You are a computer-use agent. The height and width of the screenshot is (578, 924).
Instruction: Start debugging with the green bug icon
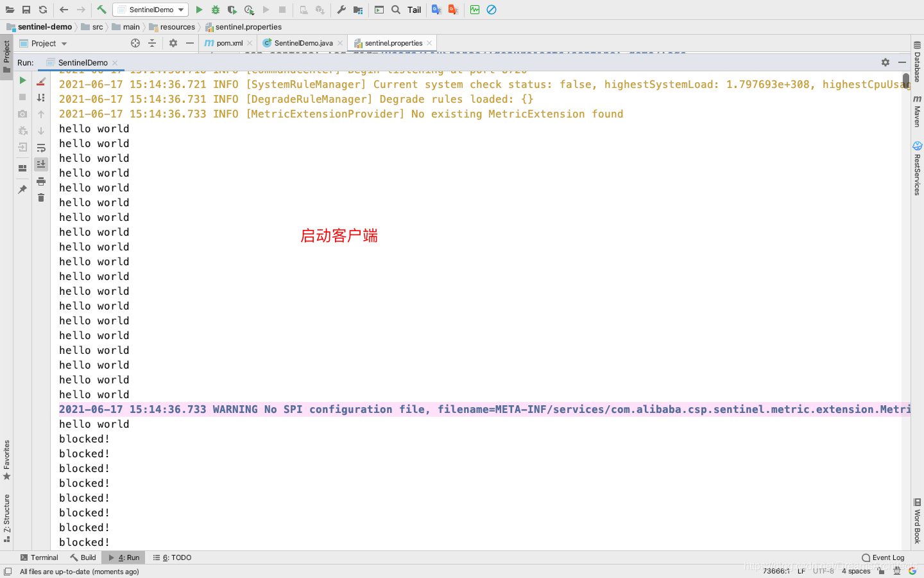[216, 10]
